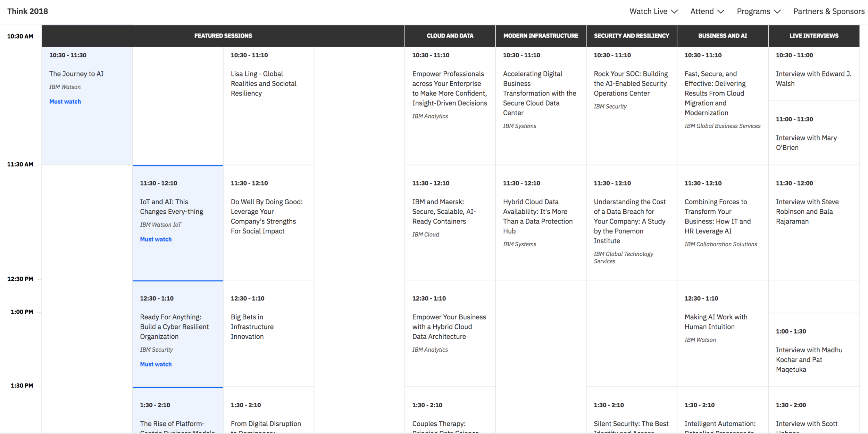The width and height of the screenshot is (868, 434).
Task: Open Interview with Steve Robinson and Bala Rajaraman
Action: [x=807, y=211]
